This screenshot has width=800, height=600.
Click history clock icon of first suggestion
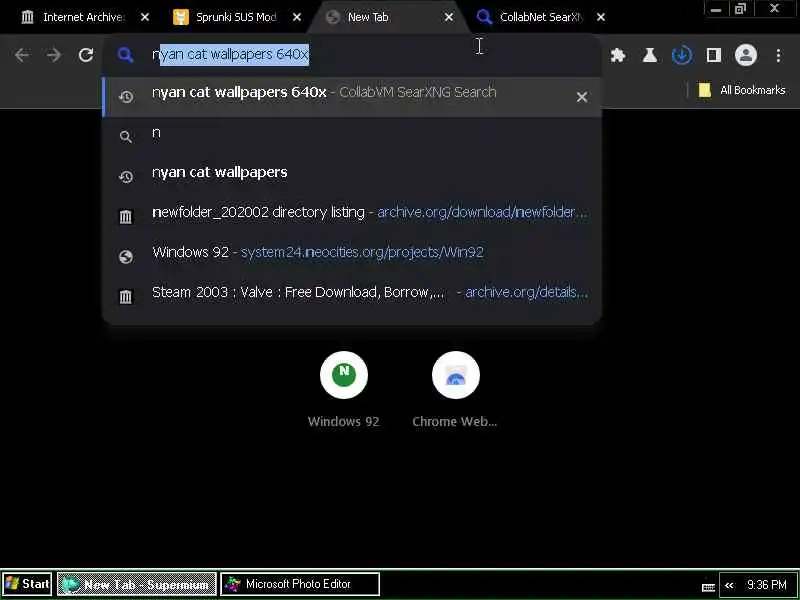[x=126, y=96]
